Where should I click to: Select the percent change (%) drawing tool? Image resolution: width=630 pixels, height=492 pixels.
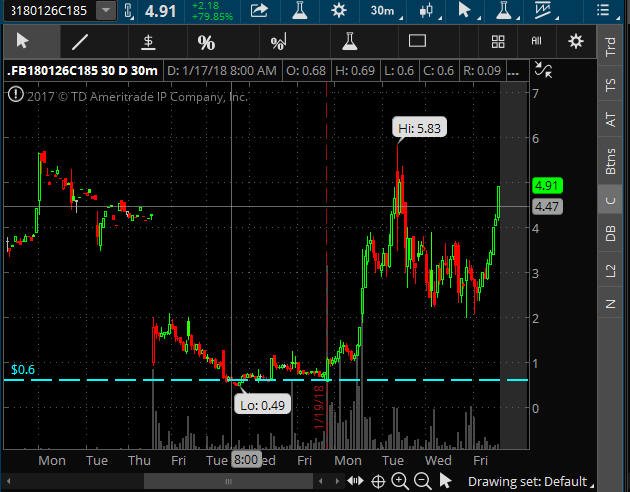206,43
